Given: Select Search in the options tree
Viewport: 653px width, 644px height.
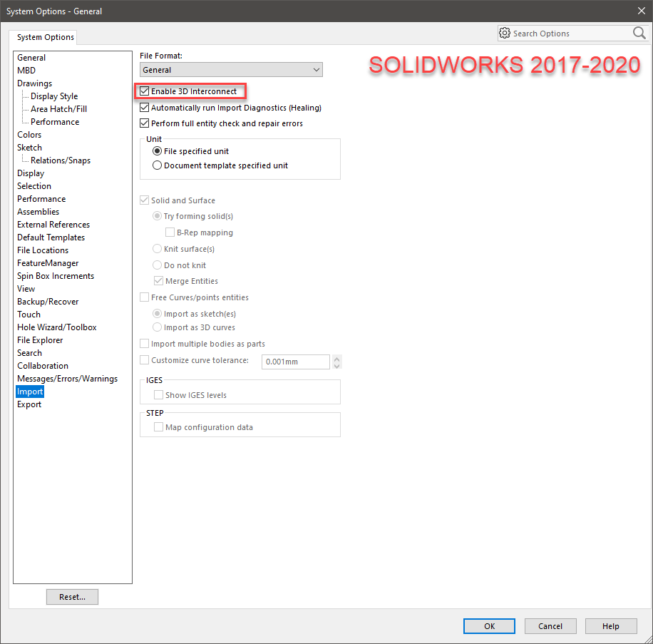Looking at the screenshot, I should [x=29, y=353].
